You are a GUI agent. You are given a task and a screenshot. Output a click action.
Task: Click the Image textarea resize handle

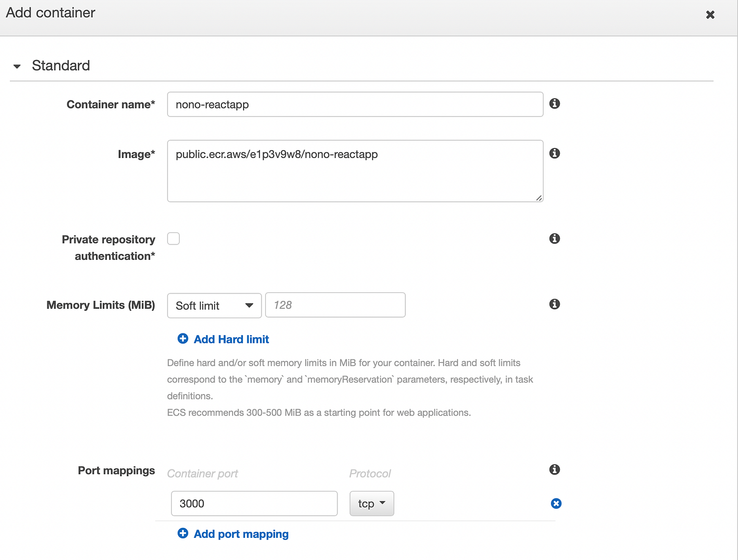(539, 198)
